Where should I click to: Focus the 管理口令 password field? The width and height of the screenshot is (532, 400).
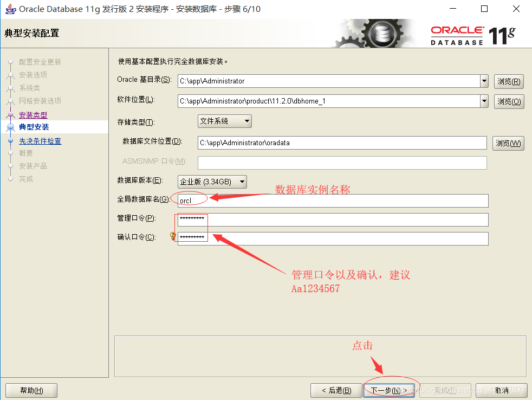(x=333, y=220)
